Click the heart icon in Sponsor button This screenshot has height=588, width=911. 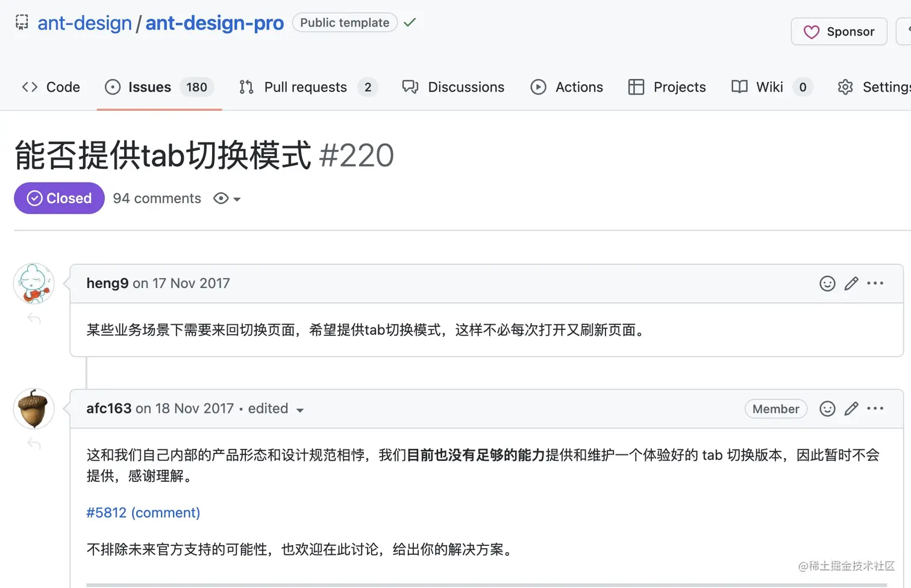[x=812, y=32]
